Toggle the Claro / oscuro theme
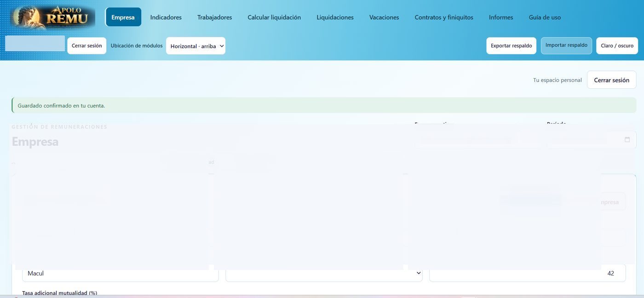This screenshot has height=298, width=644. point(617,46)
